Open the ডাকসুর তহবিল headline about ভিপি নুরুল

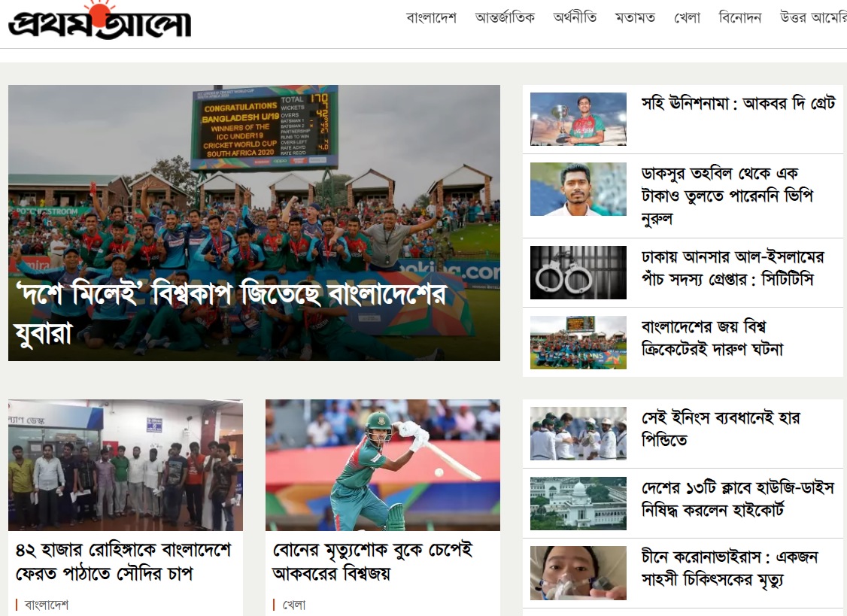(x=727, y=196)
